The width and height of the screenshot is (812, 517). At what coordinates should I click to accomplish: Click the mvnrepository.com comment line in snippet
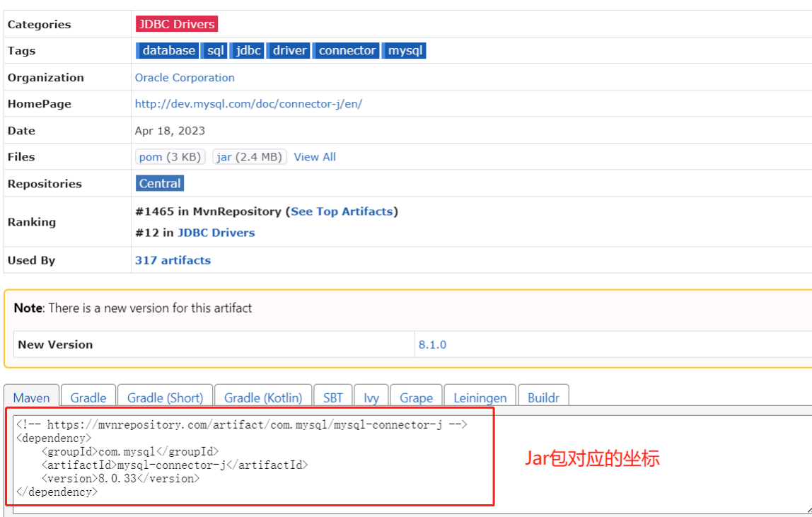[x=241, y=425]
